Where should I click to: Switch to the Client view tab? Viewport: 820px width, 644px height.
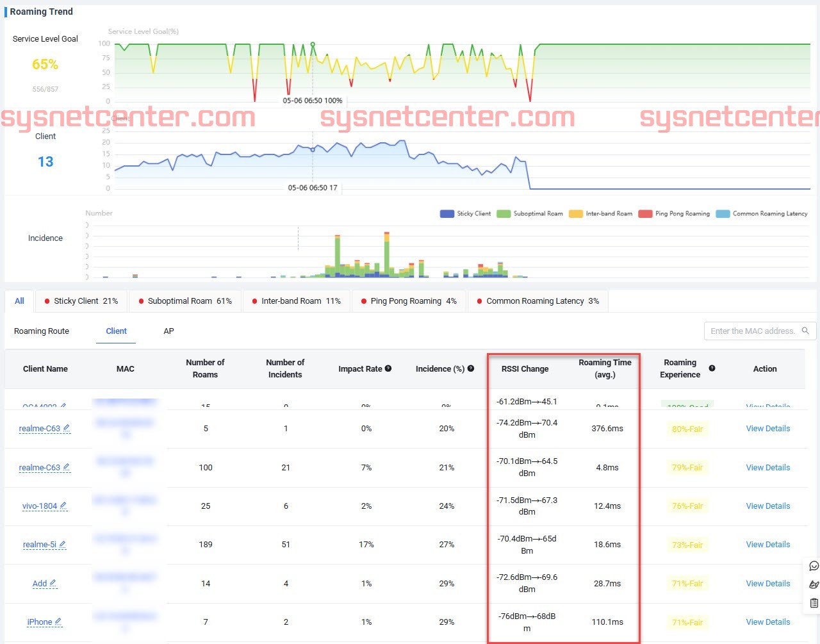tap(116, 331)
